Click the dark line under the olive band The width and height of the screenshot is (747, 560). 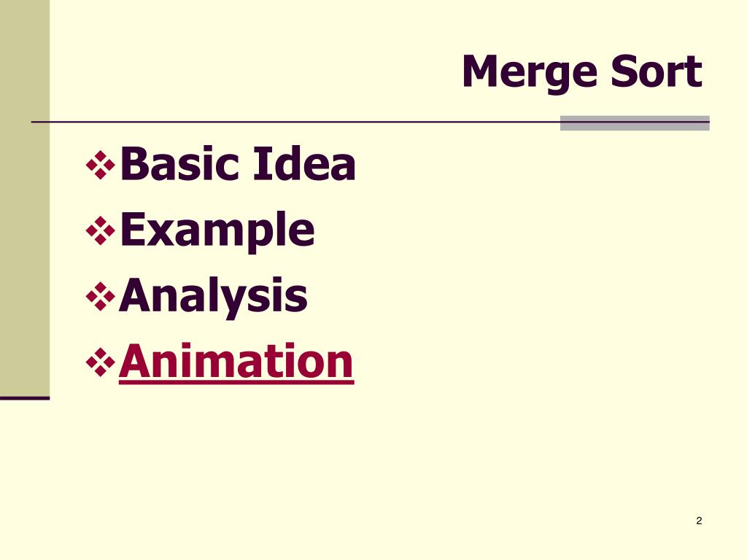point(25,398)
